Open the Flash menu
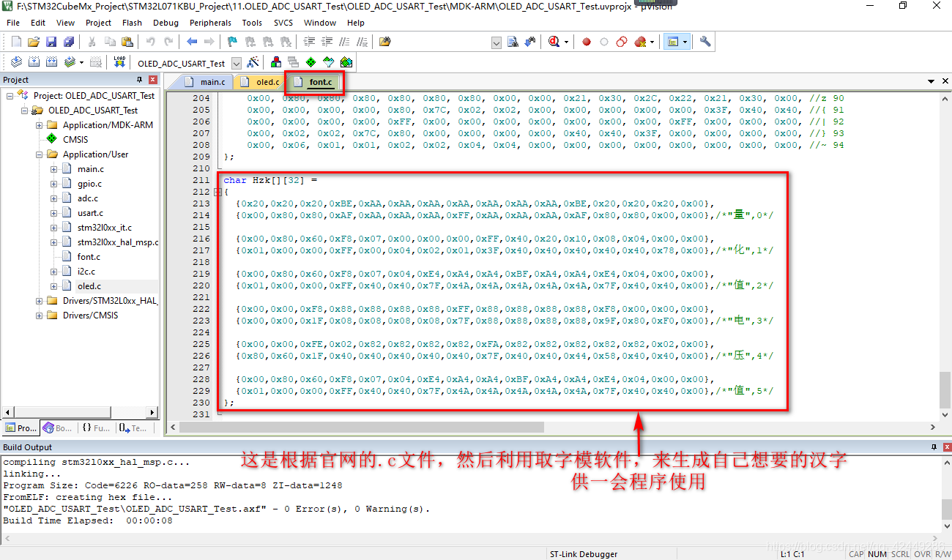 pos(132,23)
